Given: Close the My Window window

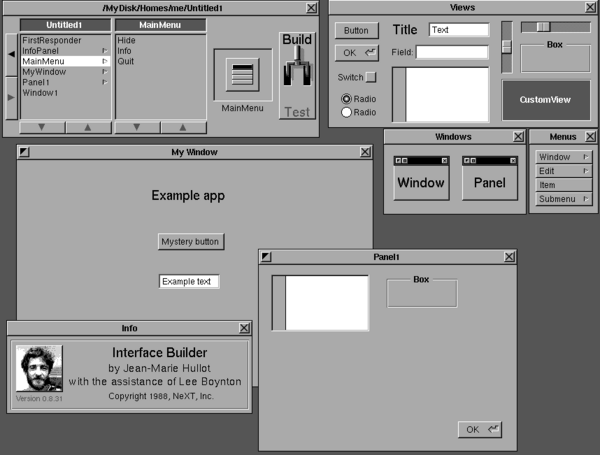Looking at the screenshot, I should (x=365, y=152).
